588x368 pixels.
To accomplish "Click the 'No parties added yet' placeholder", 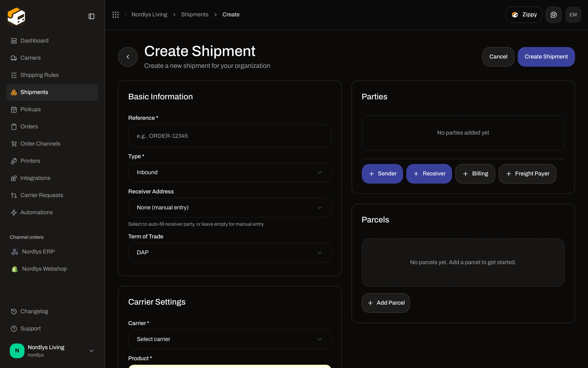I will (463, 133).
